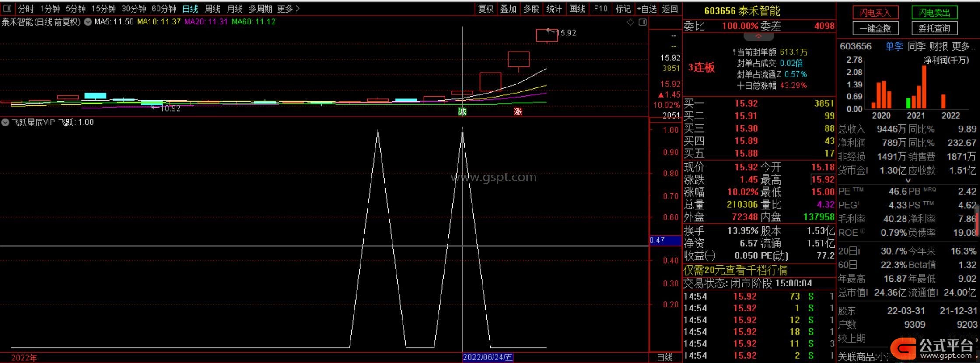Select the 60分钟 period tab
This screenshot has height=363, width=980.
coord(164,9)
